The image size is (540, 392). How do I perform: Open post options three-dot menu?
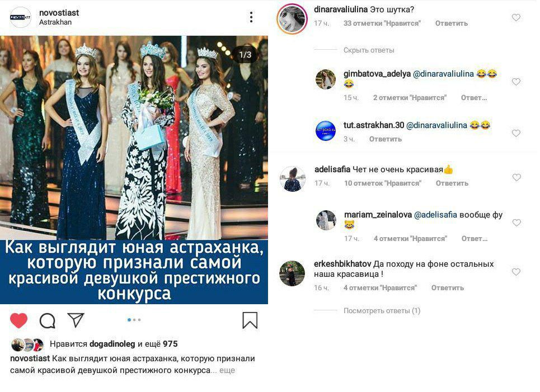coord(251,17)
